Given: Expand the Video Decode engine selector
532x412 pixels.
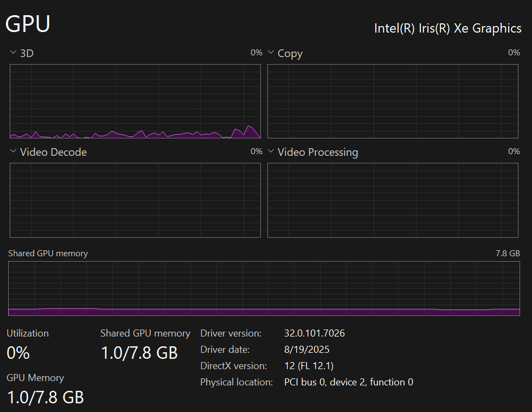Looking at the screenshot, I should click(13, 151).
